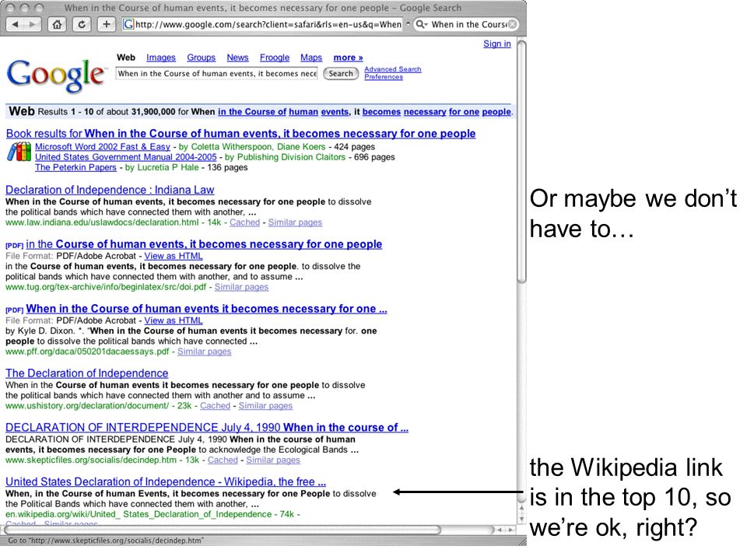Click the Google Search button
Image resolution: width=747 pixels, height=560 pixels.
click(341, 74)
